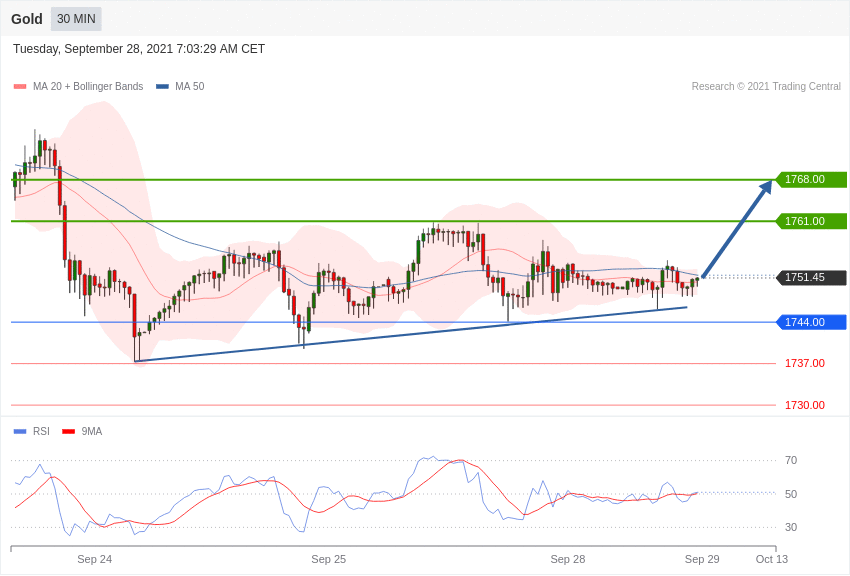850x576 pixels.
Task: Click the 1737.00 support price value
Action: tap(804, 363)
